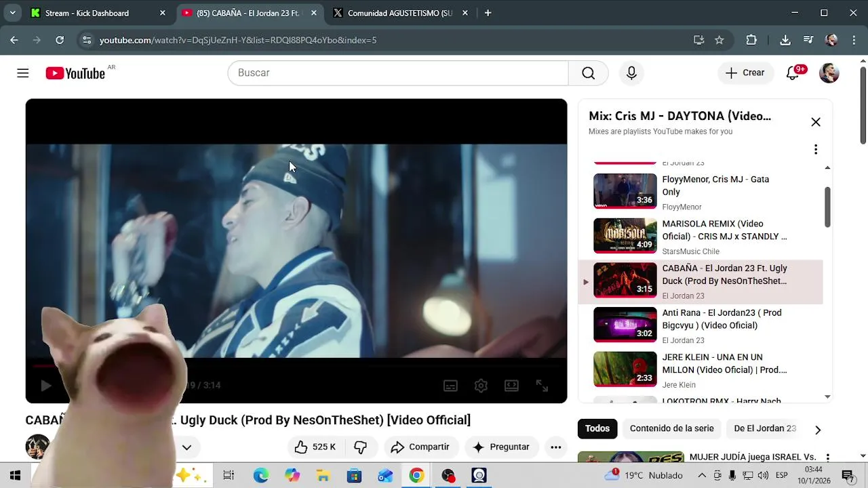This screenshot has height=488, width=868.
Task: Open media controls in Chrome toolbar
Action: [x=808, y=40]
